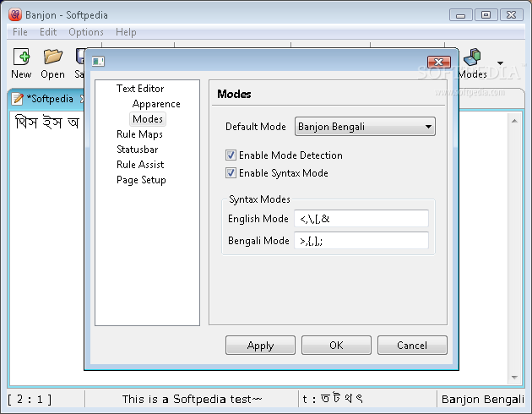Click the cursor position [ 2 : 1 ] in the status bar
Image resolution: width=532 pixels, height=414 pixels.
click(30, 399)
